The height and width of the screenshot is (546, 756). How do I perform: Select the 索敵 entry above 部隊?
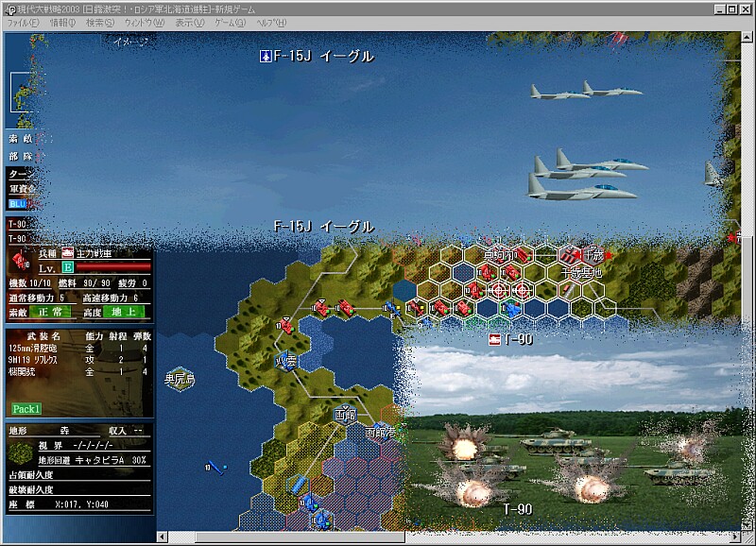(x=21, y=139)
